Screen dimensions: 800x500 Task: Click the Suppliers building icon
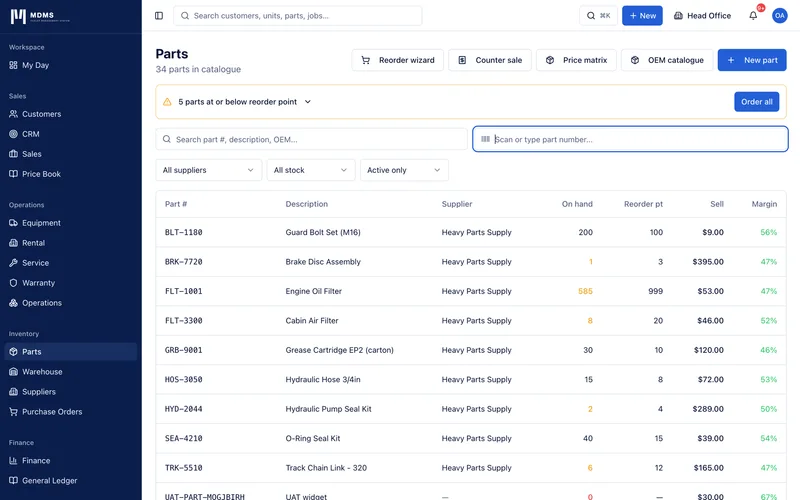(13, 392)
